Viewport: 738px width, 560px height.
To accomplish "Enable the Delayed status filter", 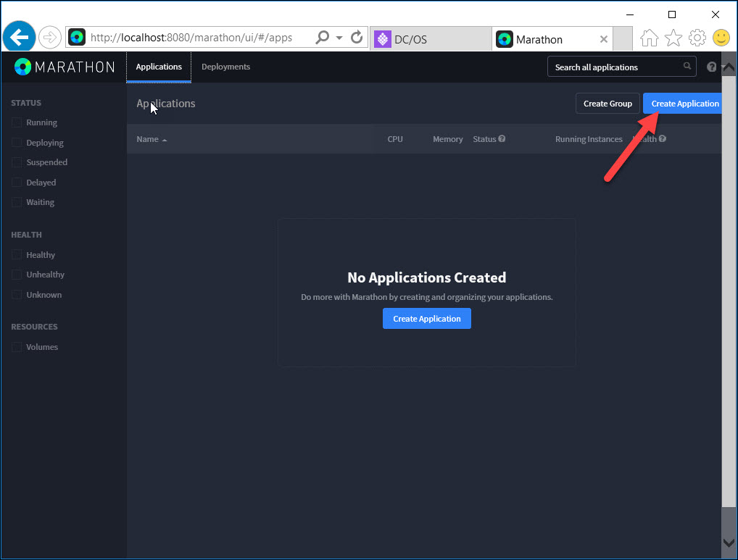I will click(17, 183).
